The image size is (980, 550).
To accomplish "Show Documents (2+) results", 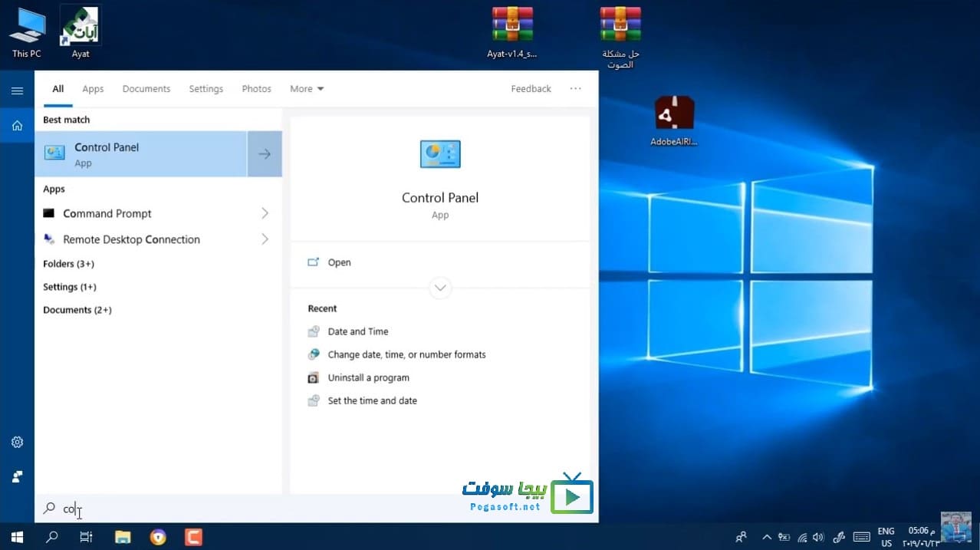I will coord(77,310).
